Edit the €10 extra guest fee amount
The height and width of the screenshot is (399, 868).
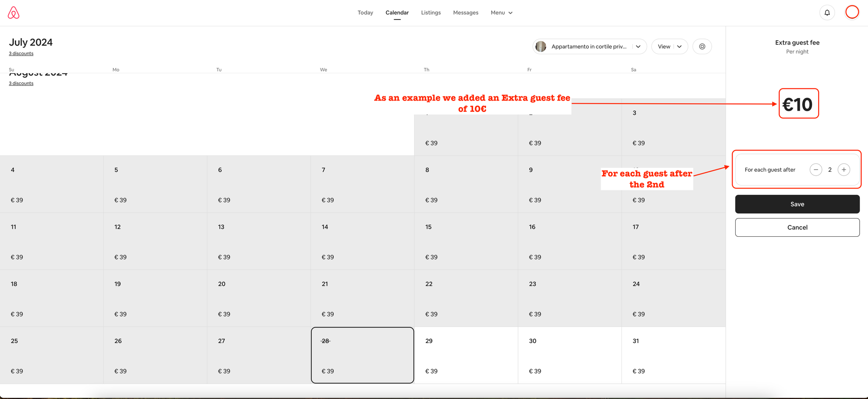pos(798,104)
